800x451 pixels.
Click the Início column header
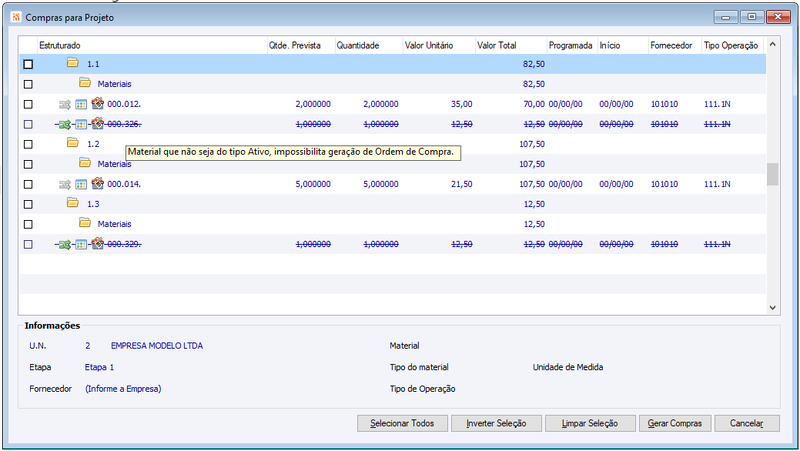623,45
